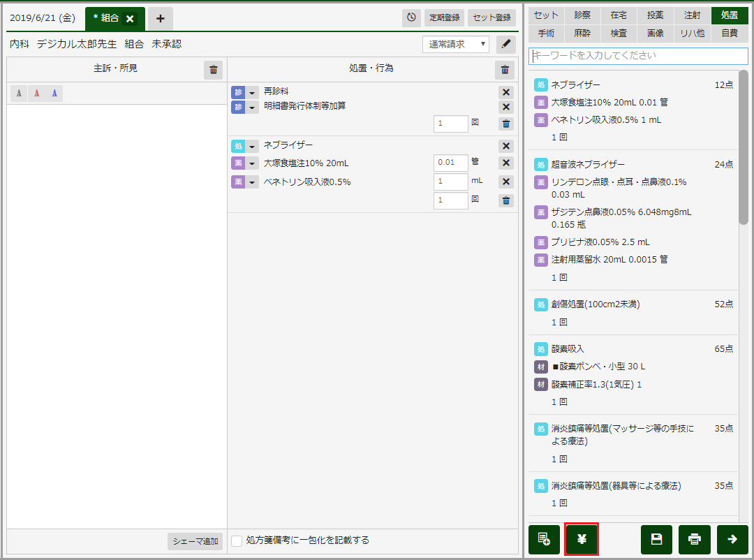Image resolution: width=754 pixels, height=560 pixels.
Task: Click the 薬 icon beside ベネトリン吸入液0.5% in editor
Action: [238, 182]
